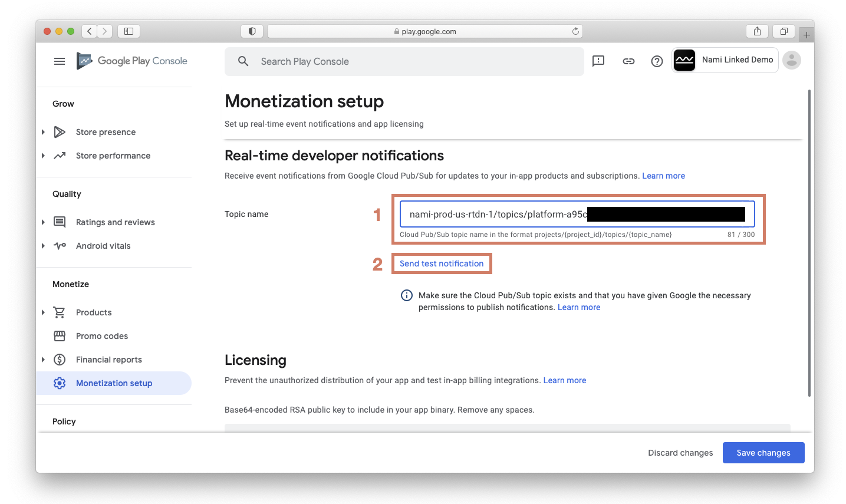Image resolution: width=846 pixels, height=504 pixels.
Task: Click Send test notification link
Action: click(442, 263)
